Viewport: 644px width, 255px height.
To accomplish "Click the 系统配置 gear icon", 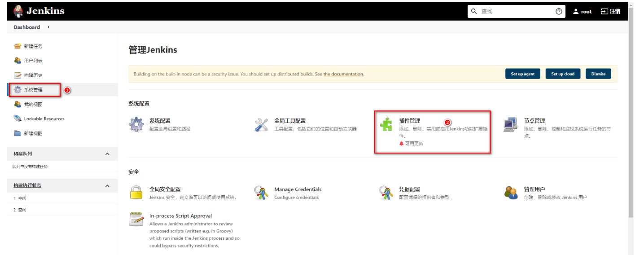I will point(136,124).
